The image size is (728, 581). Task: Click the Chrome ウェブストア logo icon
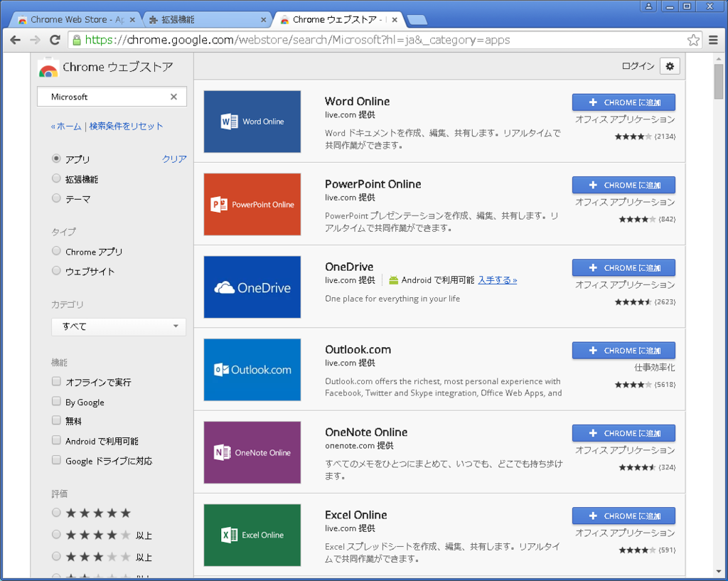[x=48, y=68]
